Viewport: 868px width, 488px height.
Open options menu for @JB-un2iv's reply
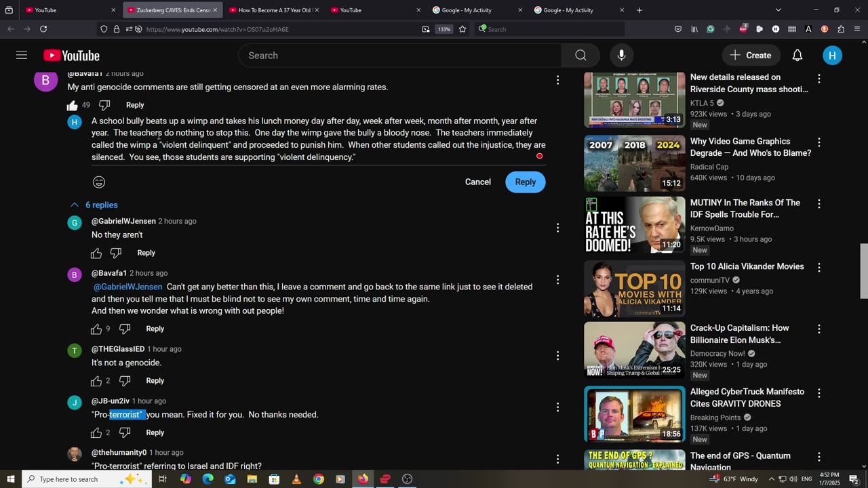(x=557, y=407)
